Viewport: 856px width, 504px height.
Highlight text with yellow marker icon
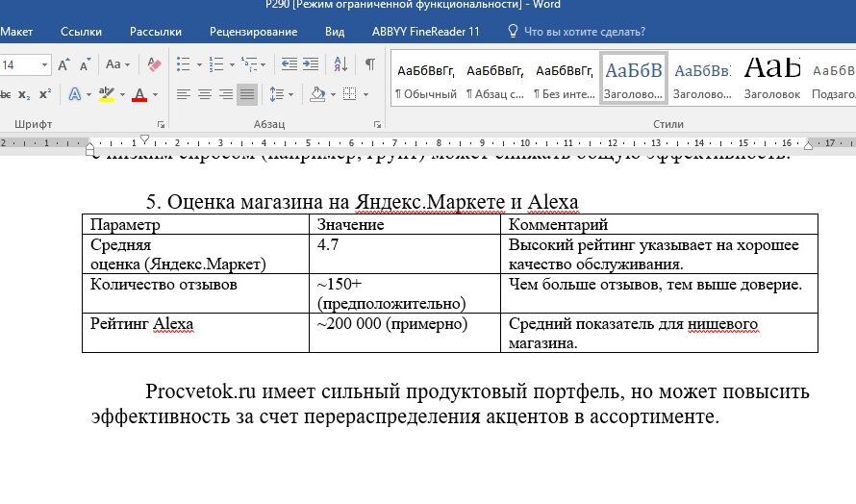tap(107, 94)
